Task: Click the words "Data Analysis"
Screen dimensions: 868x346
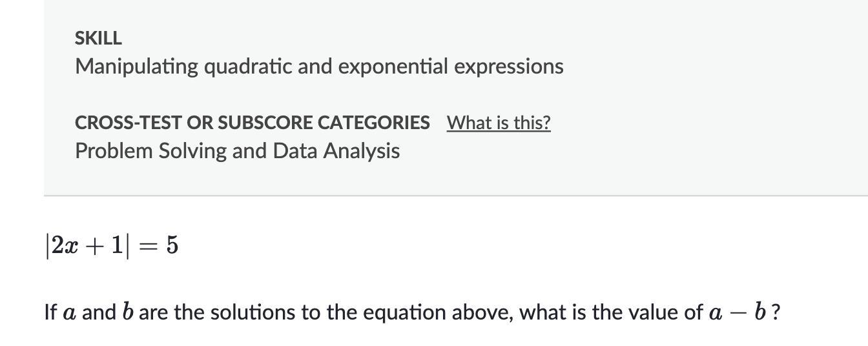Action: pos(336,151)
